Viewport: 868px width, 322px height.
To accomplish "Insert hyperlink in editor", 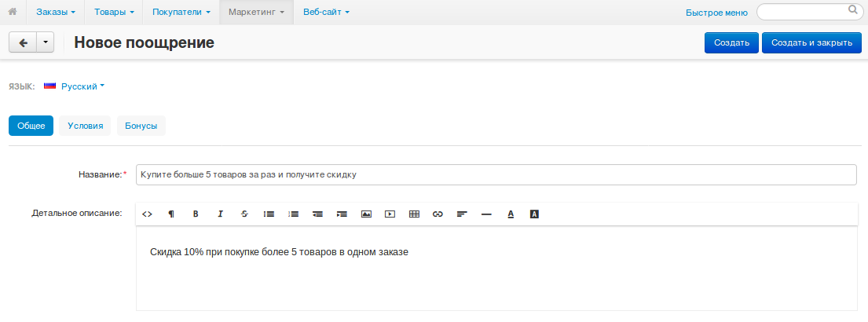I will tap(438, 214).
